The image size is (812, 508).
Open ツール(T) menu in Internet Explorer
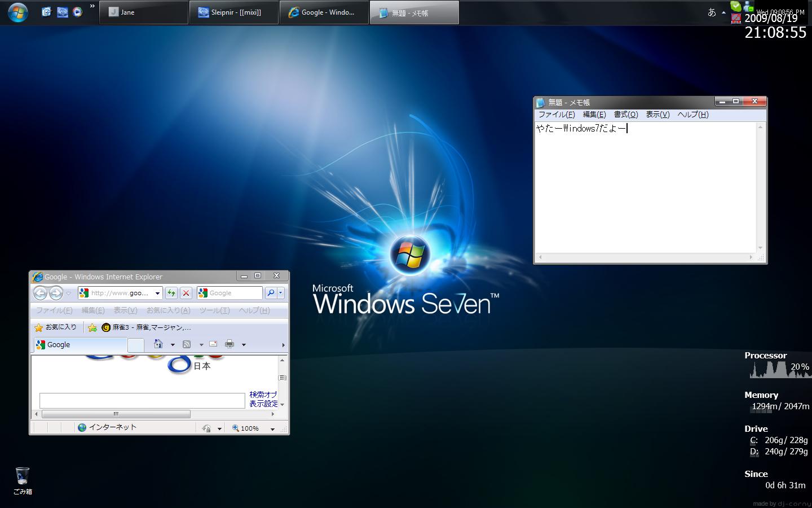tap(214, 310)
